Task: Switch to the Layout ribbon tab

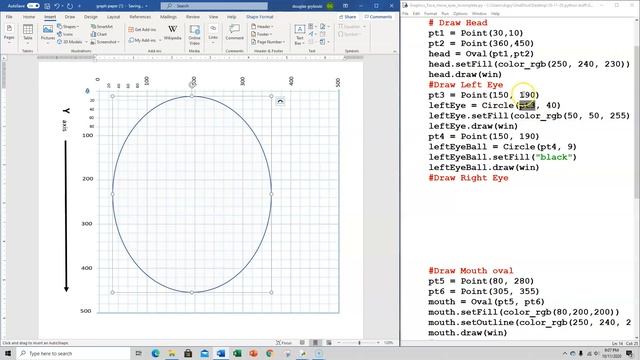Action: coord(113,17)
